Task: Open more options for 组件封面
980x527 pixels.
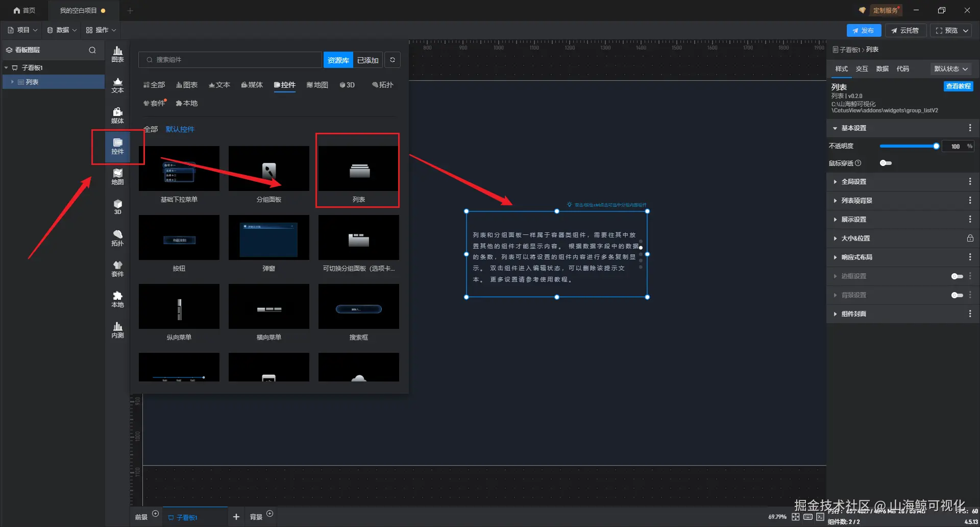Action: (970, 314)
